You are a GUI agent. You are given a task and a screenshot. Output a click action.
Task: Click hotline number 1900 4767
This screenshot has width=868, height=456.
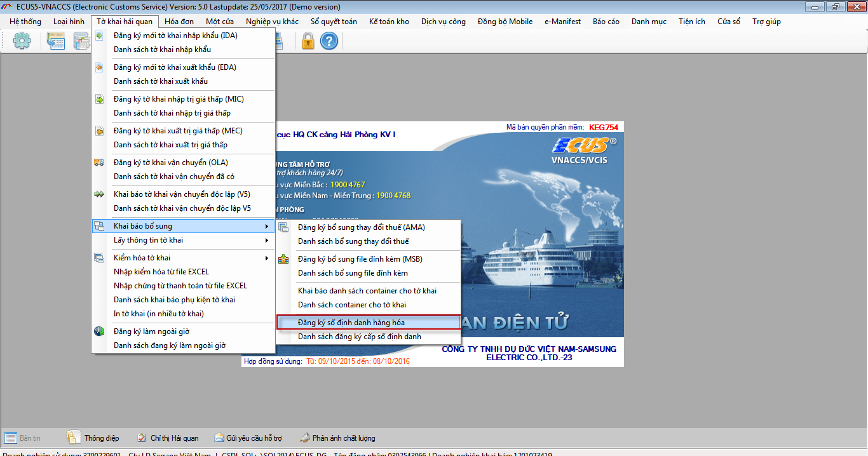[x=348, y=185]
